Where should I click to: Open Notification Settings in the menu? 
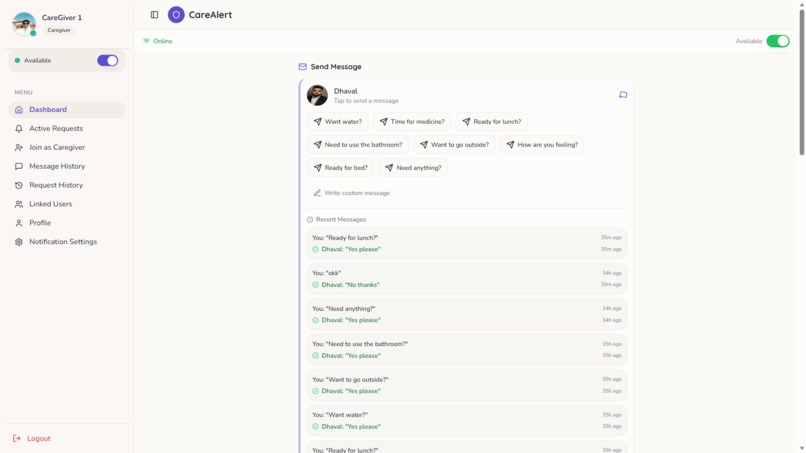67,242
